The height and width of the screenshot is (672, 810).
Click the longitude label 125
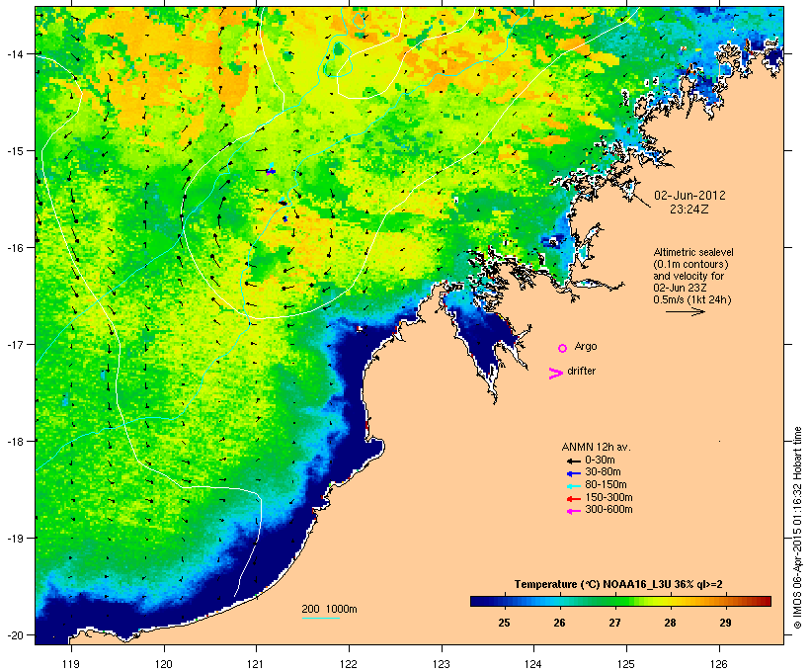[626, 664]
